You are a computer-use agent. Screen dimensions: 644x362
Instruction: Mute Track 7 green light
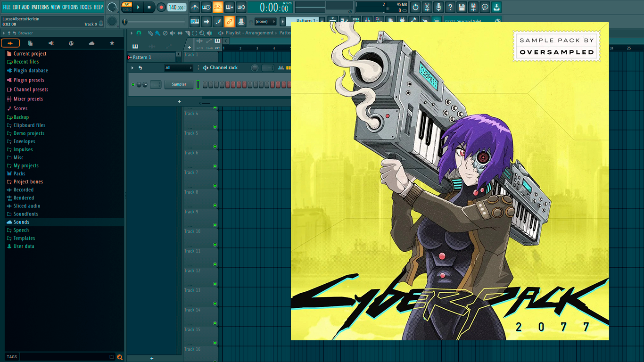(x=215, y=186)
